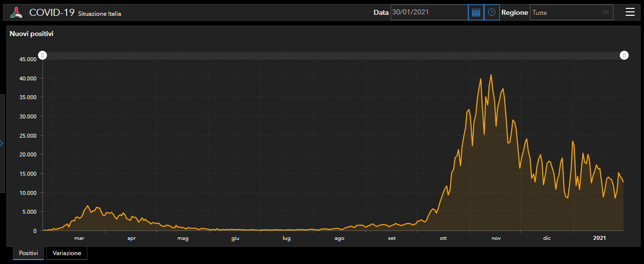
Task: Click the Regione dropdown arrow
Action: 605,12
